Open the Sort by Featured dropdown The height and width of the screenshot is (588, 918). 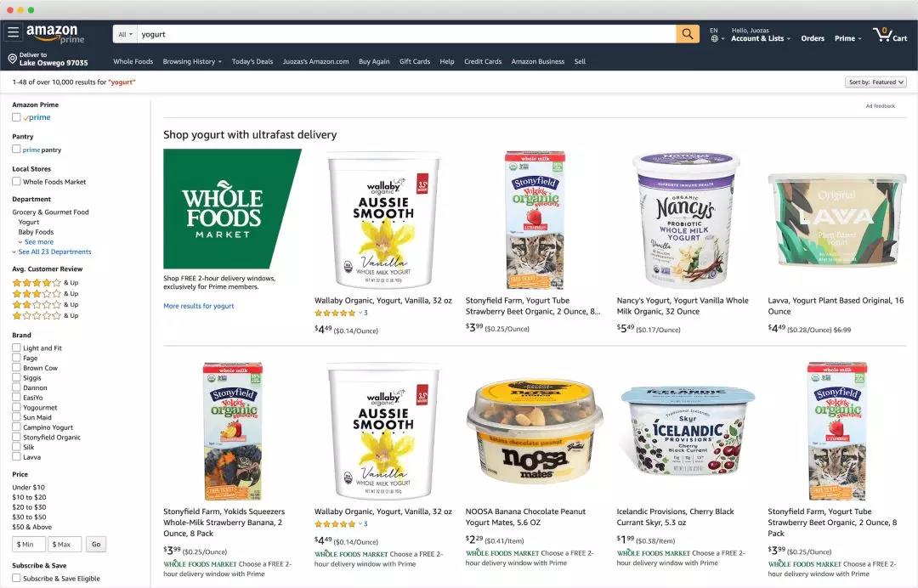(x=875, y=82)
